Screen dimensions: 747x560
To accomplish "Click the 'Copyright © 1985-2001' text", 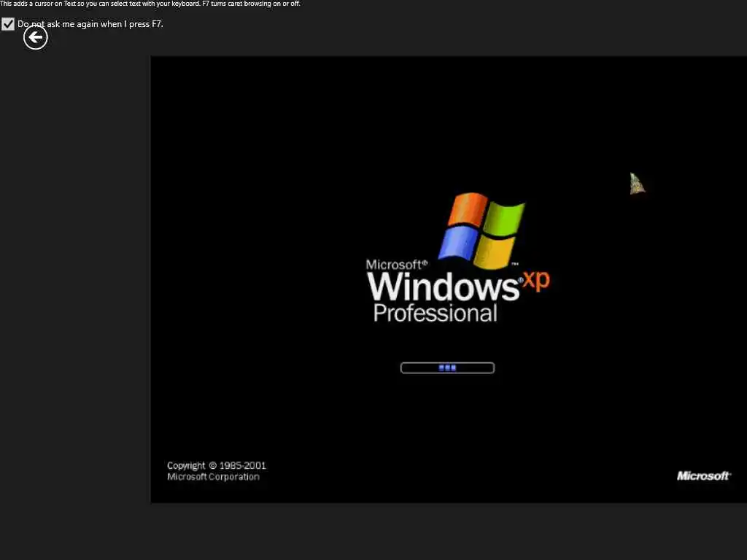I will click(x=216, y=465).
